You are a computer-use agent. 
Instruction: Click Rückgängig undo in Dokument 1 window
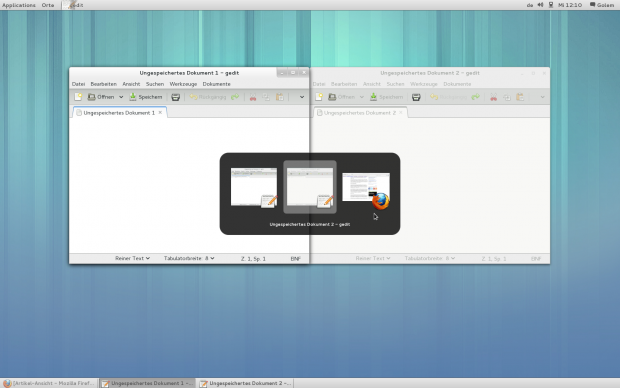(208, 97)
